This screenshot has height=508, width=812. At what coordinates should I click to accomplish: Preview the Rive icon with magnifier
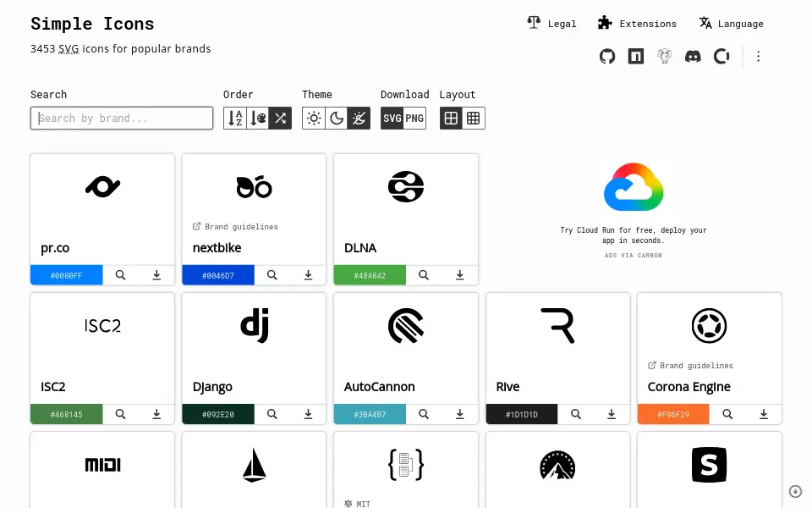575,414
